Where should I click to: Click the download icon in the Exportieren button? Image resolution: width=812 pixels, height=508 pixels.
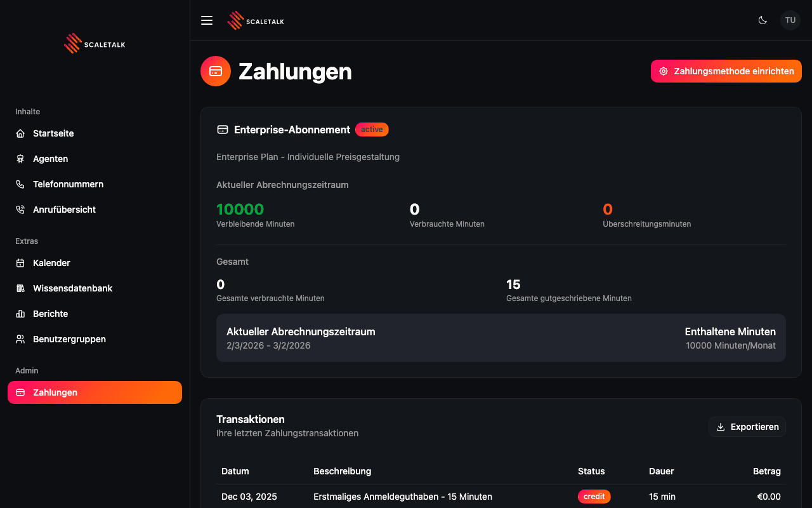[x=721, y=427]
